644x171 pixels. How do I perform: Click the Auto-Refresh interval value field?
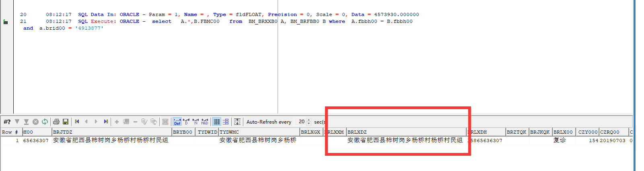tap(300, 122)
